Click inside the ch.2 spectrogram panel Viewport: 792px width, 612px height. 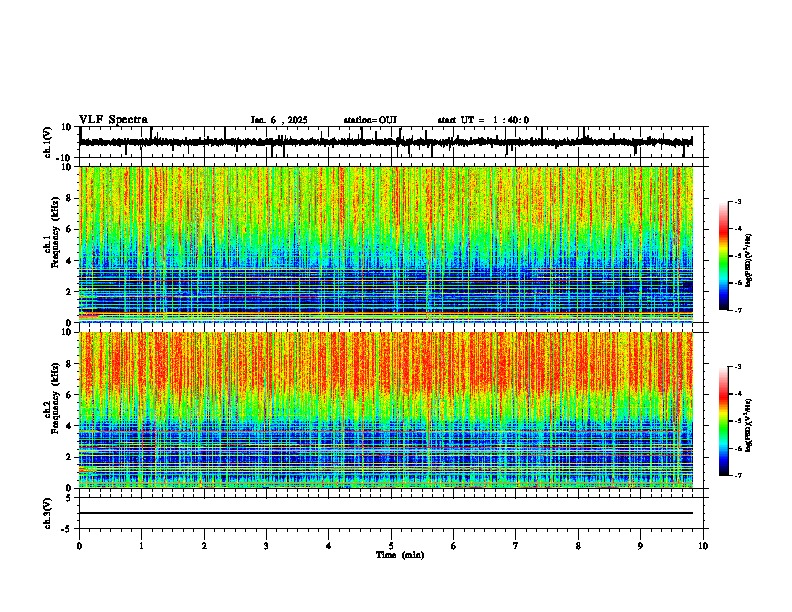(386, 410)
